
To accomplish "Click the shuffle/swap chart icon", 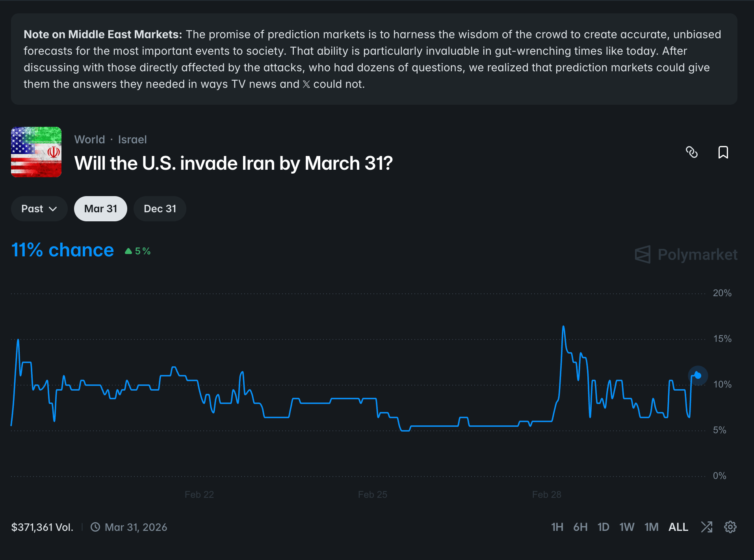I will click(707, 527).
